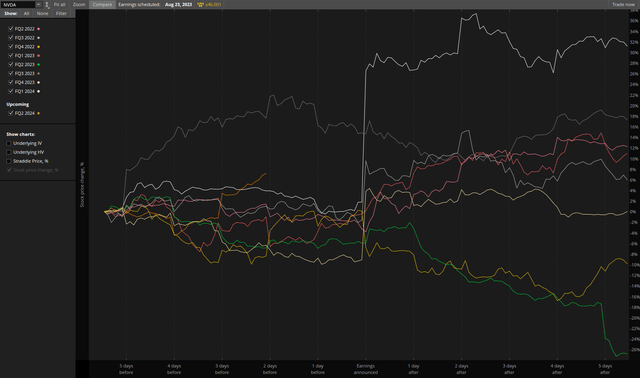Enable the Underlying IV chart

pos(9,143)
